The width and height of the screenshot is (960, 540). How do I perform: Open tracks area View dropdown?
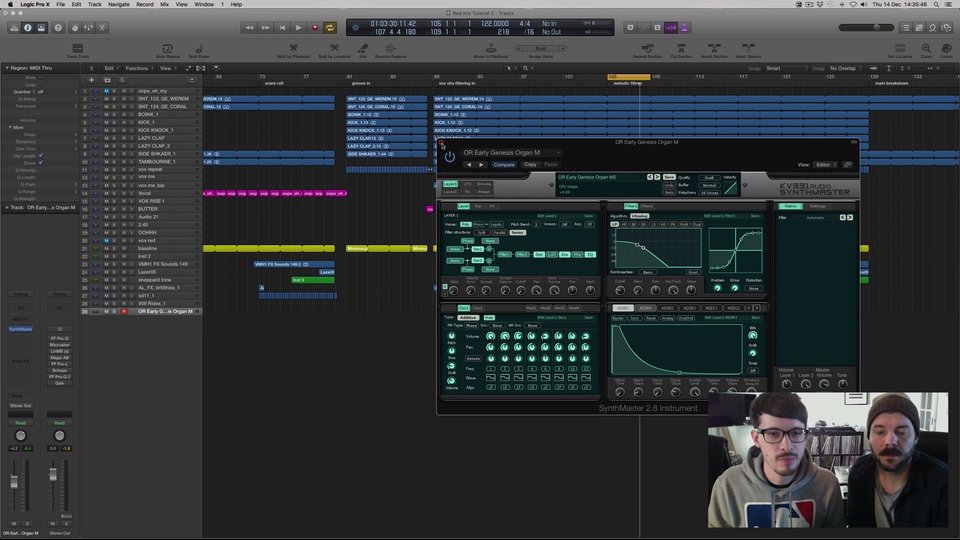tap(167, 68)
